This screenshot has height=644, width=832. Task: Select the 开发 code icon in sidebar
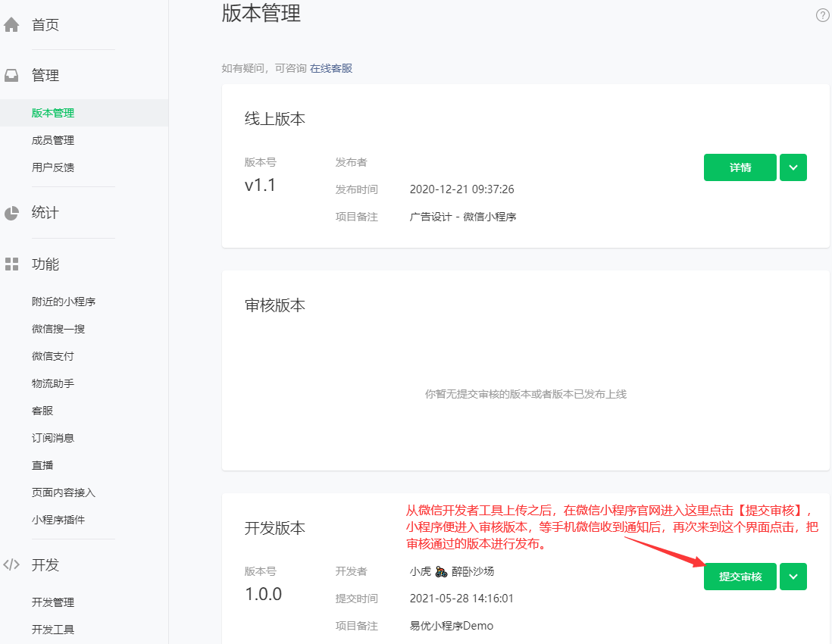coord(11,565)
